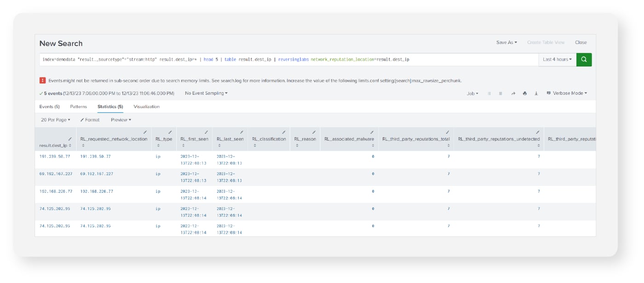Edit format of RL_first_seen column (pencil)

pos(206,132)
